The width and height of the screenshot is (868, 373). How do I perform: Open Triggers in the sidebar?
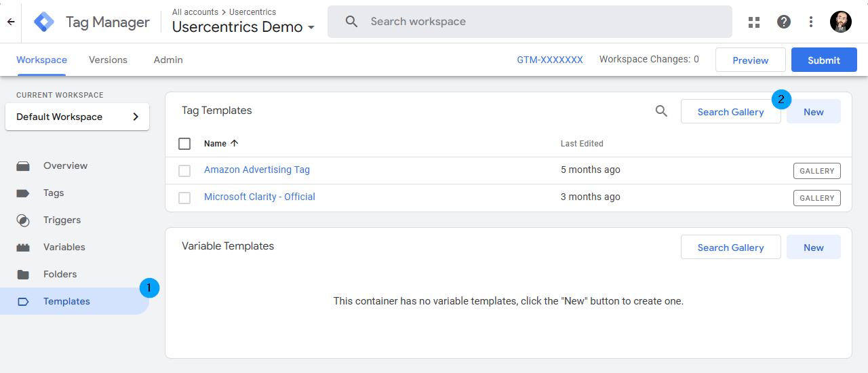[x=75, y=220]
